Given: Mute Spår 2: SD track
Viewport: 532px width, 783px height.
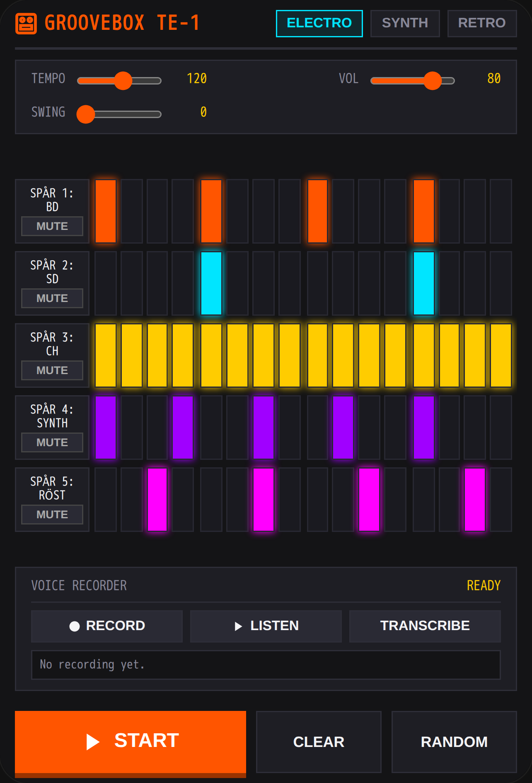Looking at the screenshot, I should pos(52,298).
